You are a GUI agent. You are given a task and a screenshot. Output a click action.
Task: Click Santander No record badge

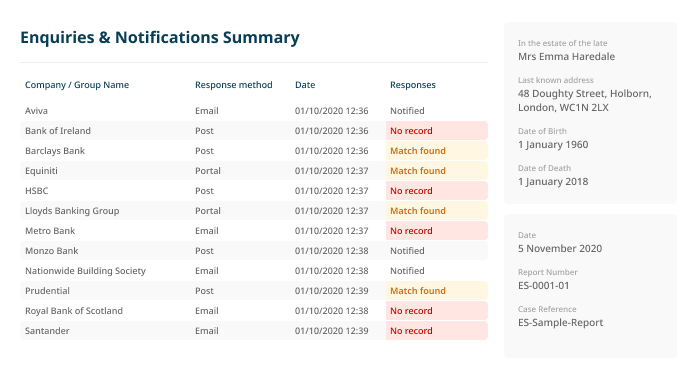pos(437,331)
